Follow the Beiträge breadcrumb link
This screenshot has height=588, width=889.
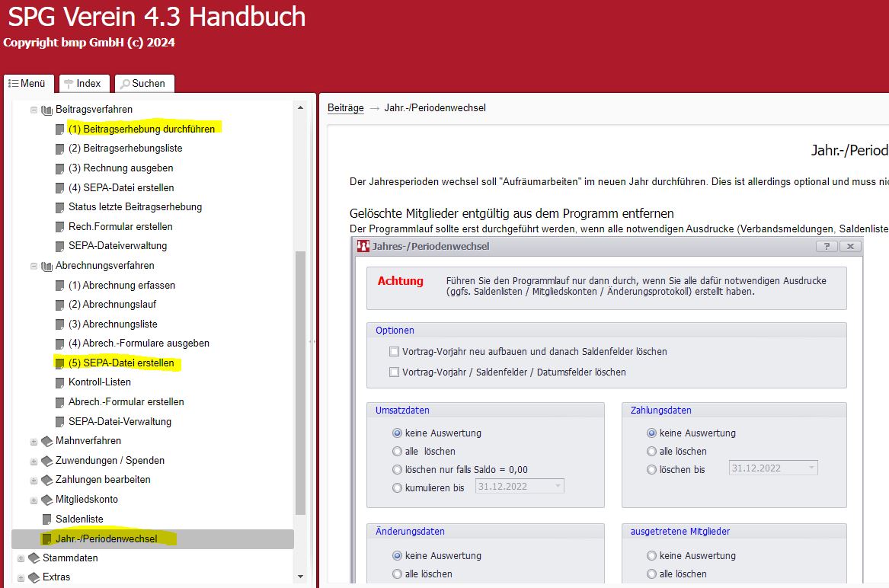(346, 107)
